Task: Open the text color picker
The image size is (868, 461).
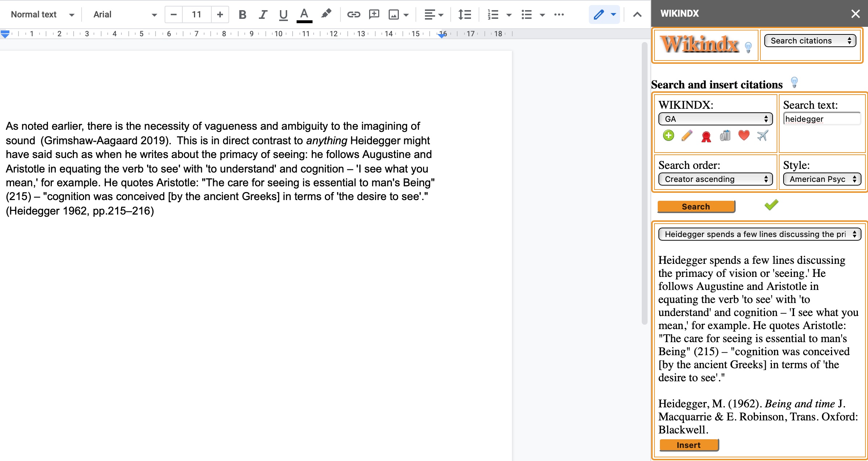Action: pos(304,15)
